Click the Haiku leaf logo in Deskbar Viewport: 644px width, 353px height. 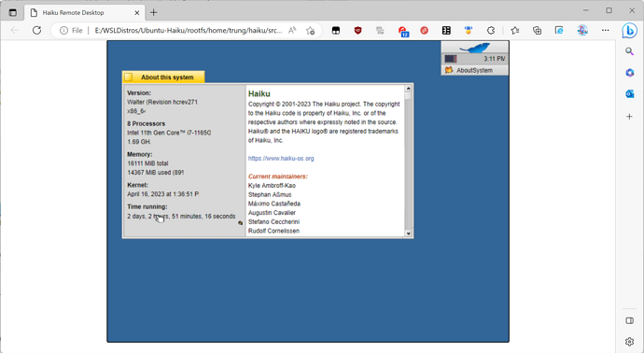click(x=475, y=48)
